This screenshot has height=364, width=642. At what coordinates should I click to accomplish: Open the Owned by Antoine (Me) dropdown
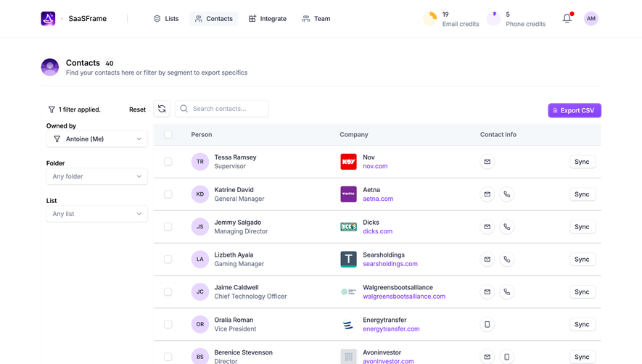pyautogui.click(x=97, y=139)
